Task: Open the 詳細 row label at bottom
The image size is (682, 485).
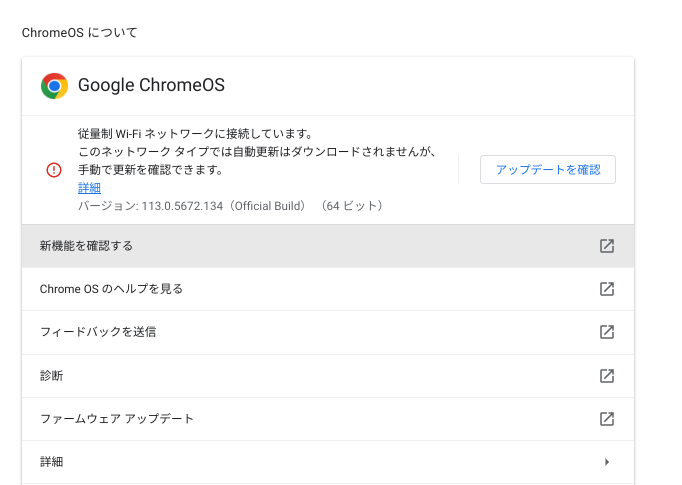Action: [52, 462]
